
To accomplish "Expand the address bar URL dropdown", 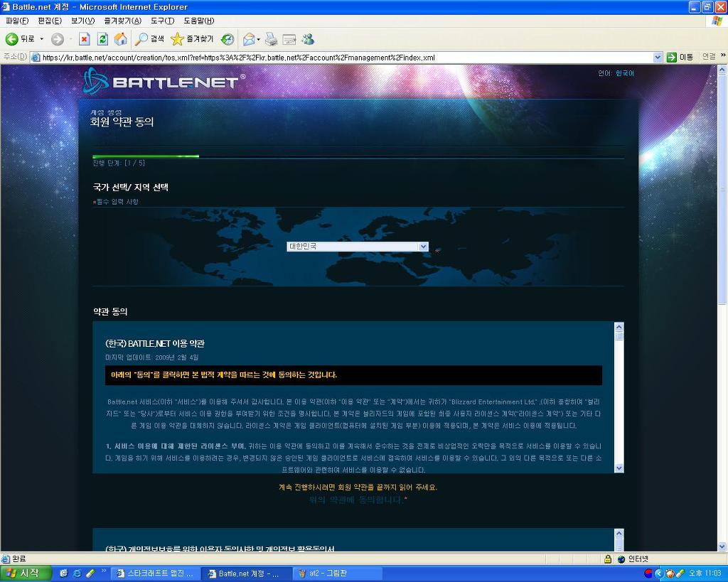I will pos(658,58).
